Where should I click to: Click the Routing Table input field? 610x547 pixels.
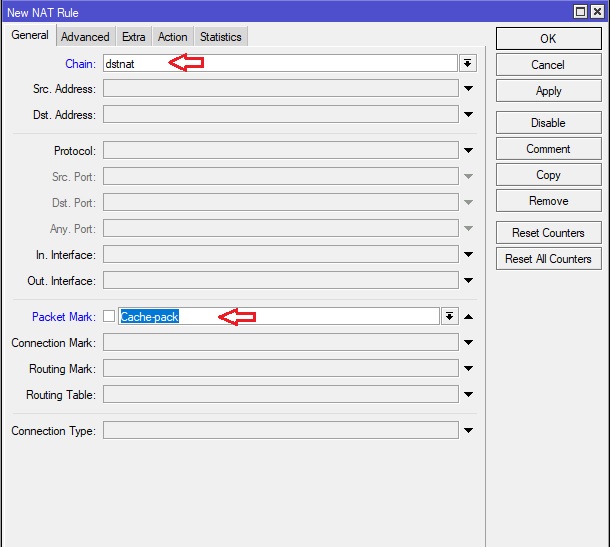(280, 394)
